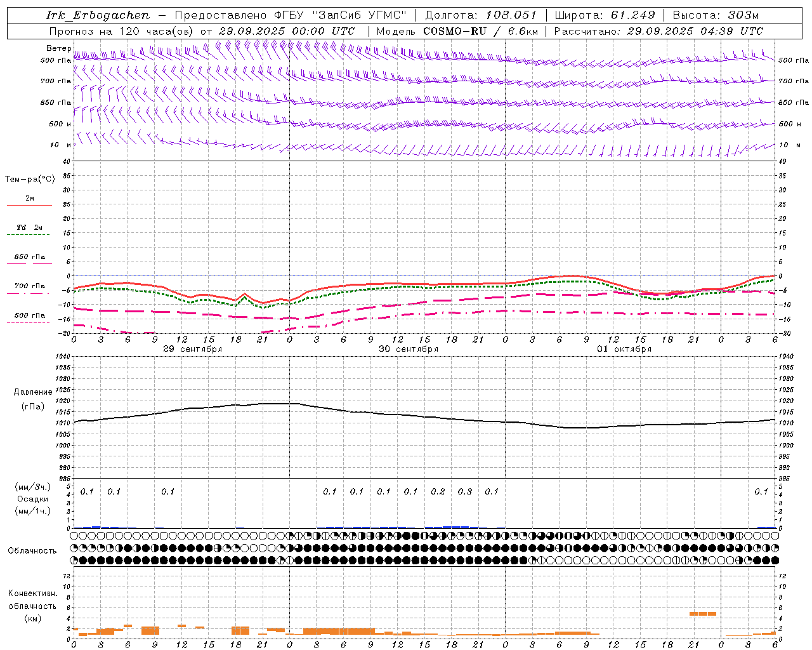
Task: Select the 700 гПа temperature legend entry
Action: [30, 286]
